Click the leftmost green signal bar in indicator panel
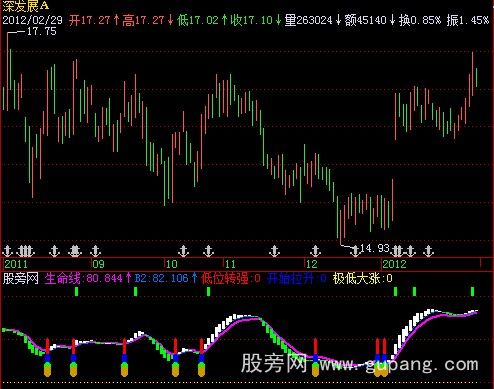 pyautogui.click(x=77, y=291)
